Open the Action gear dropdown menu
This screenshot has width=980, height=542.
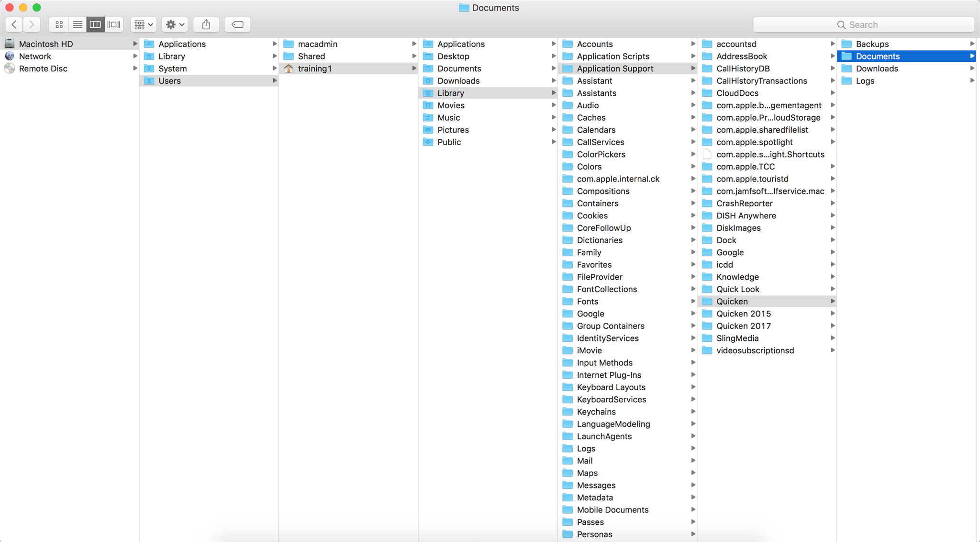click(x=175, y=24)
